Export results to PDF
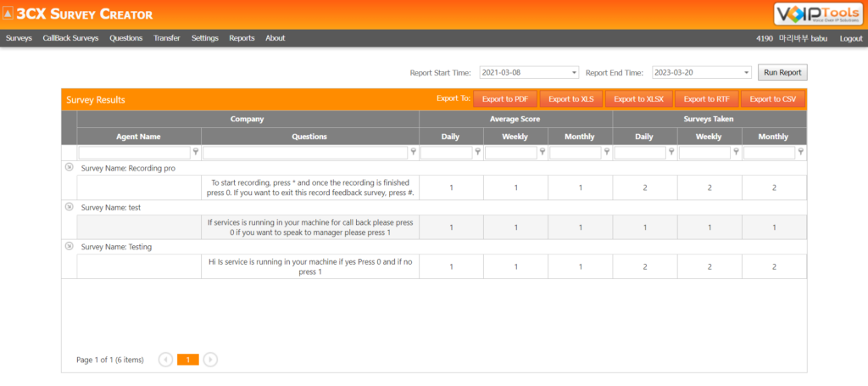 pos(505,100)
